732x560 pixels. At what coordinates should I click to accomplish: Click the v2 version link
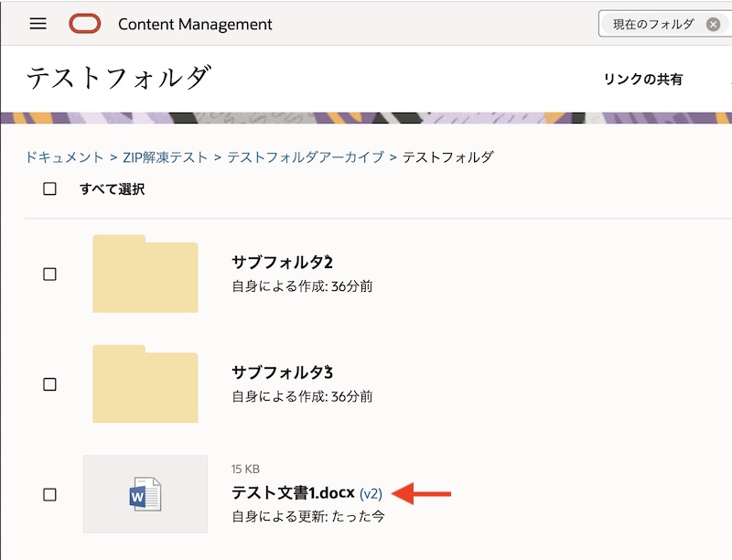click(371, 494)
